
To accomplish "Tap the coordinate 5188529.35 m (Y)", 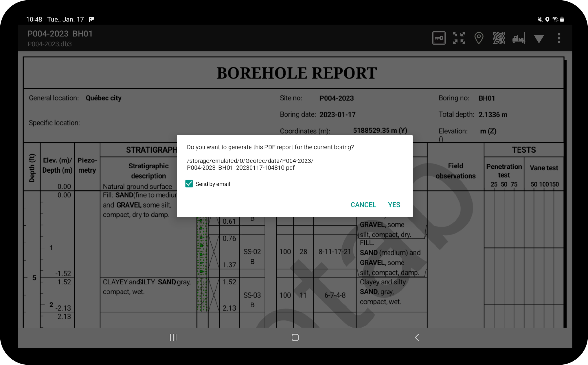I will (380, 130).
